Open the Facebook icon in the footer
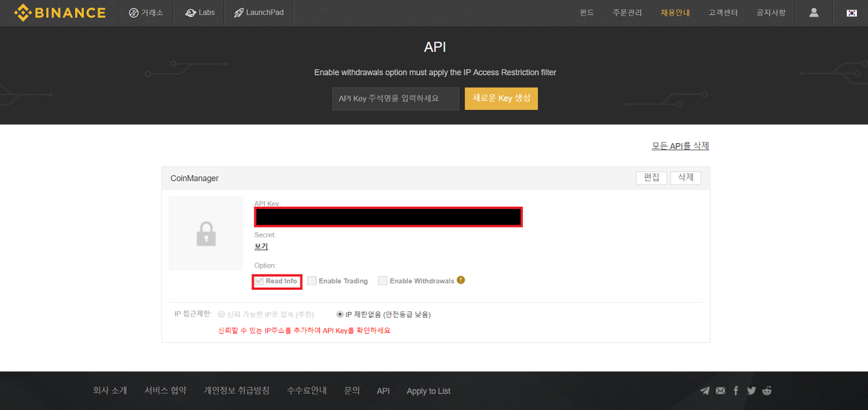 tap(736, 390)
